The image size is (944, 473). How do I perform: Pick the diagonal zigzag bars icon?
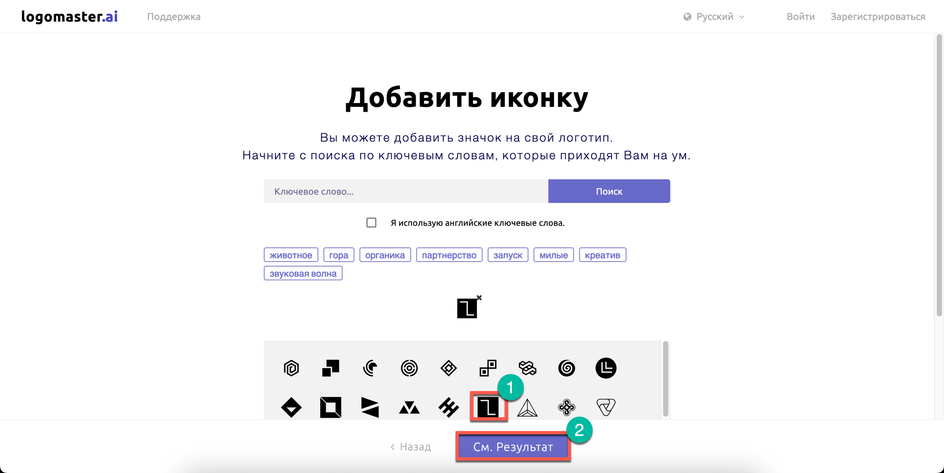pos(449,408)
